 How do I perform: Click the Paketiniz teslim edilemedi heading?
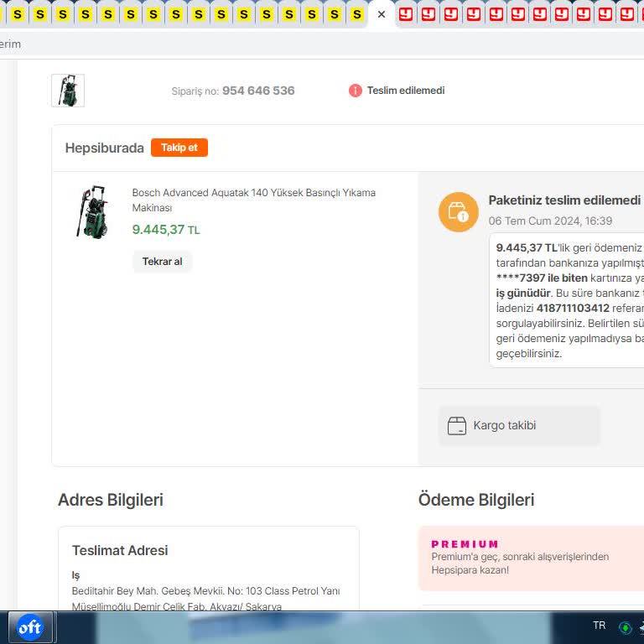pyautogui.click(x=564, y=200)
